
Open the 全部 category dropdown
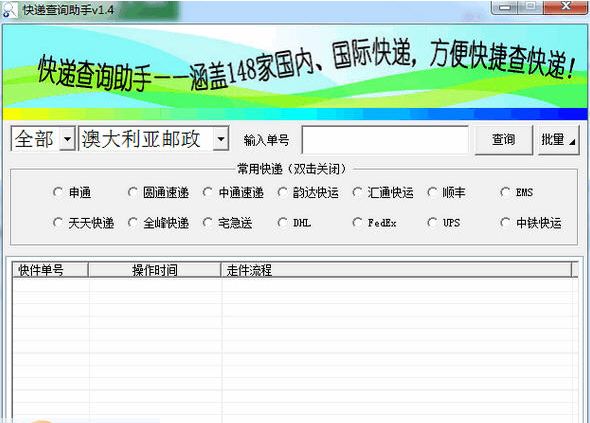(67, 139)
